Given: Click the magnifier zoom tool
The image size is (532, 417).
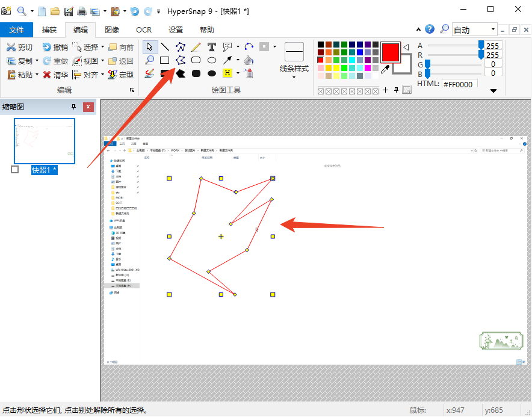Looking at the screenshot, I should pyautogui.click(x=149, y=60).
